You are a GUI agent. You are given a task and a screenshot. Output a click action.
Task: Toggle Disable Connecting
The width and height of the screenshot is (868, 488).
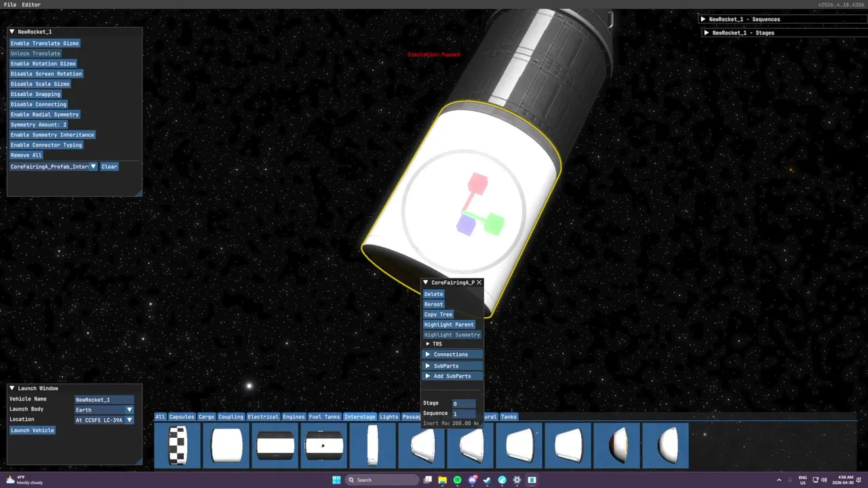click(39, 104)
